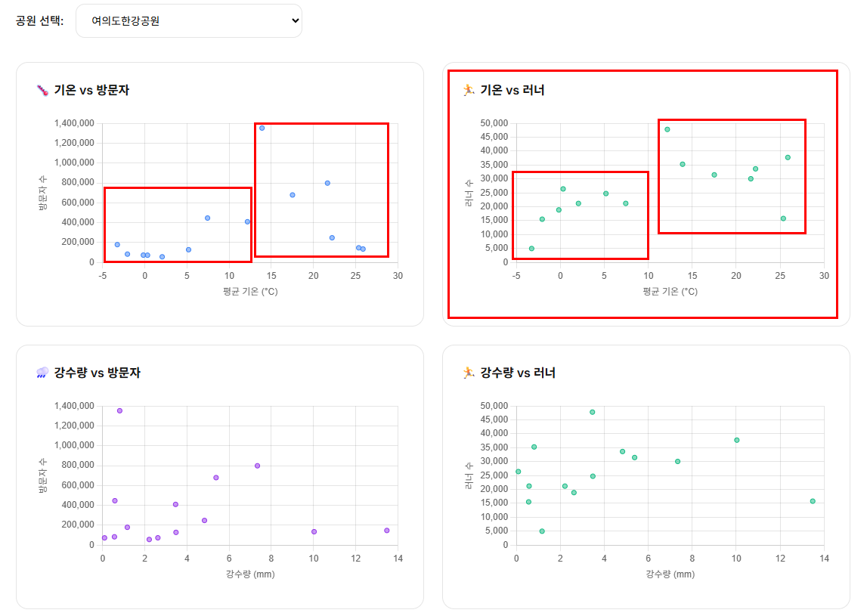This screenshot has height=616, width=867.
Task: Open the 공원 선택 dropdown showing 여의도한강공원
Action: click(188, 21)
